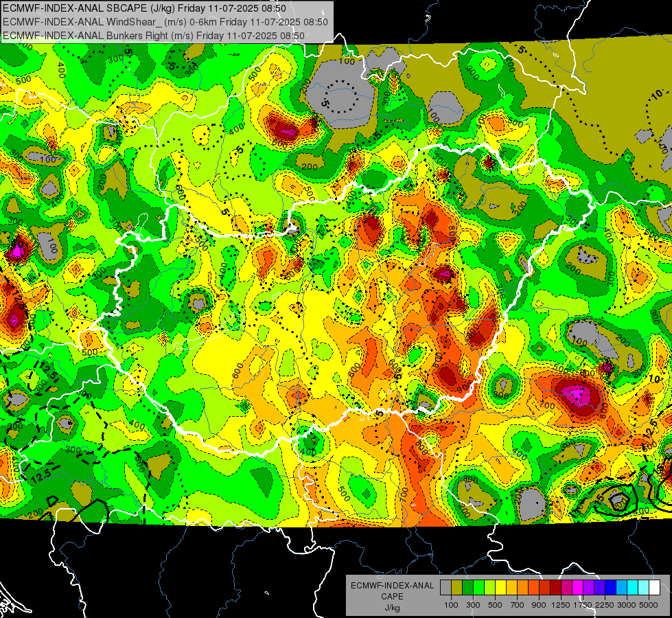Image resolution: width=672 pixels, height=618 pixels.
Task: Click the pure blue swatch after 2250
Action: tap(611, 588)
